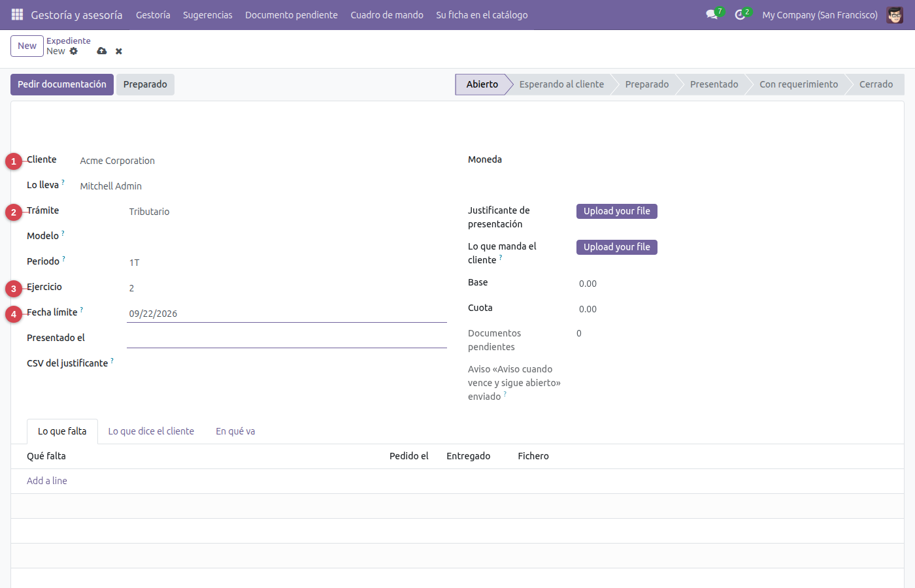915x588 pixels.
Task: Switch to En qué va tab
Action: point(235,431)
